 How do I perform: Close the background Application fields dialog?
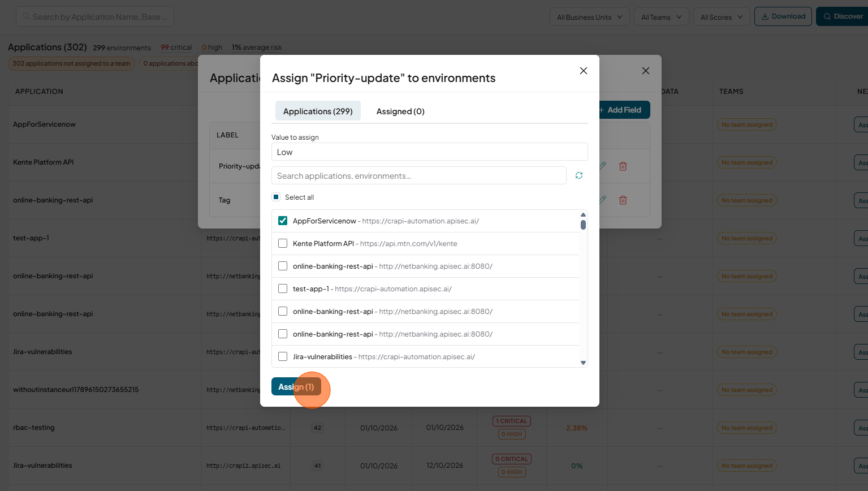coord(646,71)
